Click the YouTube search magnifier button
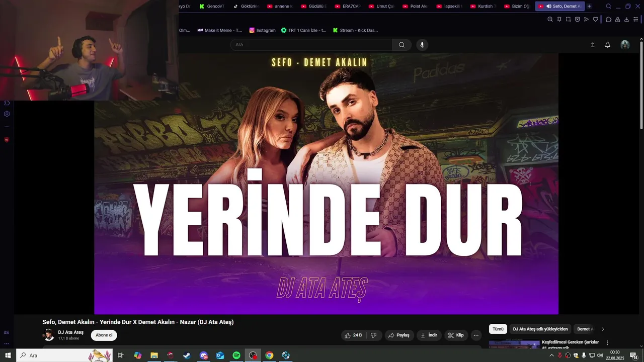This screenshot has width=644, height=362. pos(401,45)
